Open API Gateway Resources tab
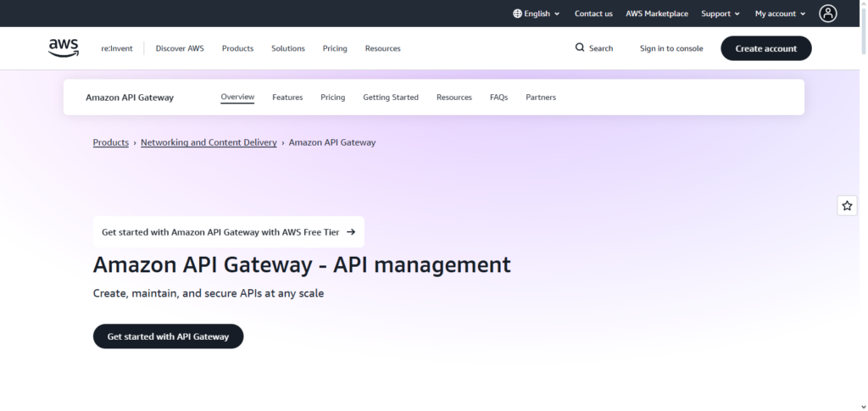The width and height of the screenshot is (868, 411). point(454,97)
